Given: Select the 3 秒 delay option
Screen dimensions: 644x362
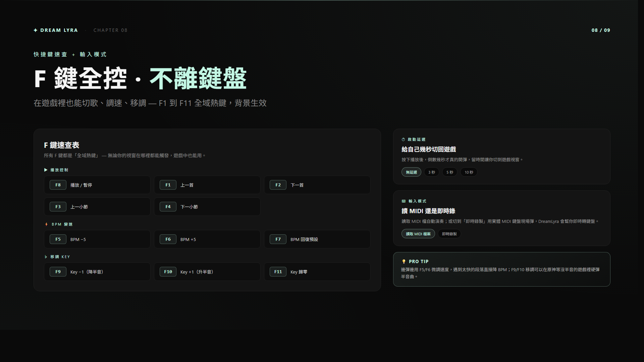Looking at the screenshot, I should click(x=431, y=172).
